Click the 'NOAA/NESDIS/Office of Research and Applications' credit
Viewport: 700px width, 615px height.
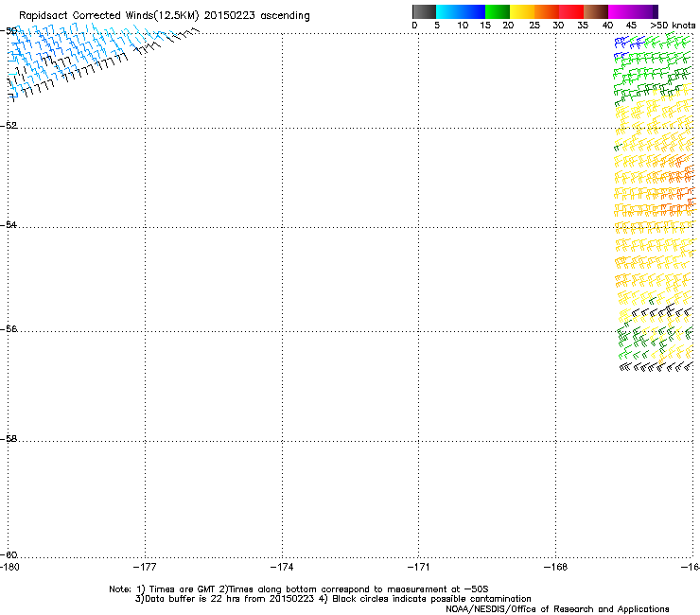(557, 609)
